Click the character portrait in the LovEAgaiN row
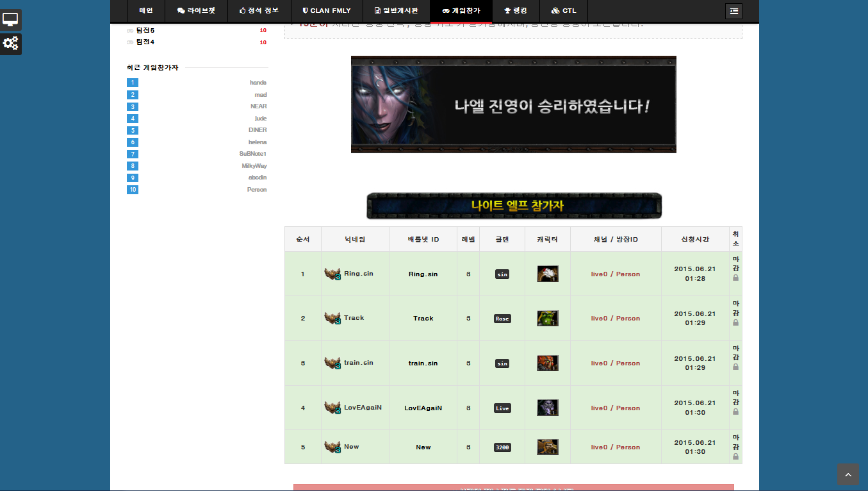The width and height of the screenshot is (868, 491). pyautogui.click(x=548, y=408)
